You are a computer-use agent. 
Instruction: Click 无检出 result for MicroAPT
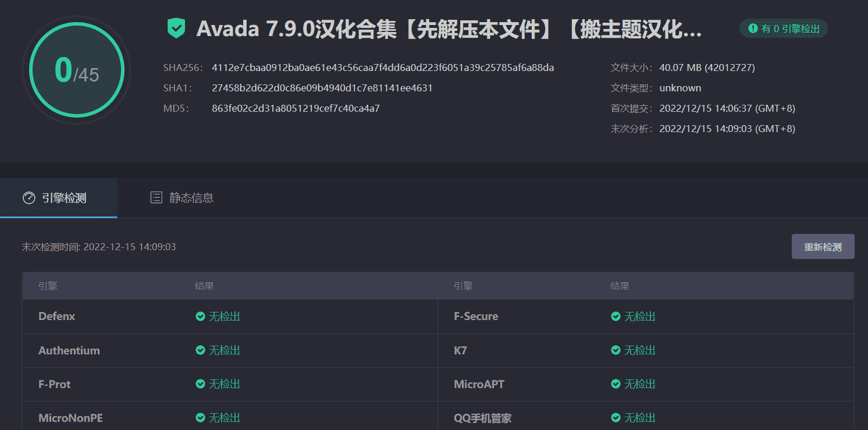coord(640,384)
